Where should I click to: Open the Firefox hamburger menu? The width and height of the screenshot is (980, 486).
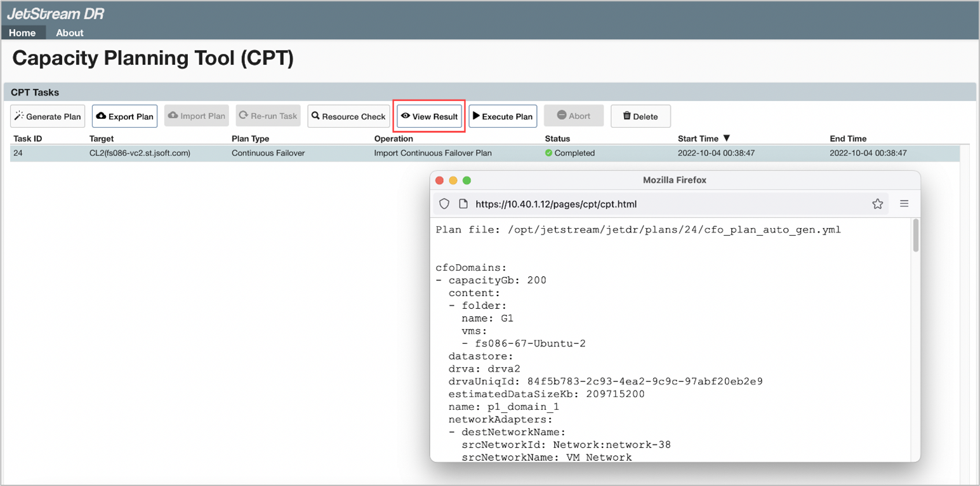[904, 204]
